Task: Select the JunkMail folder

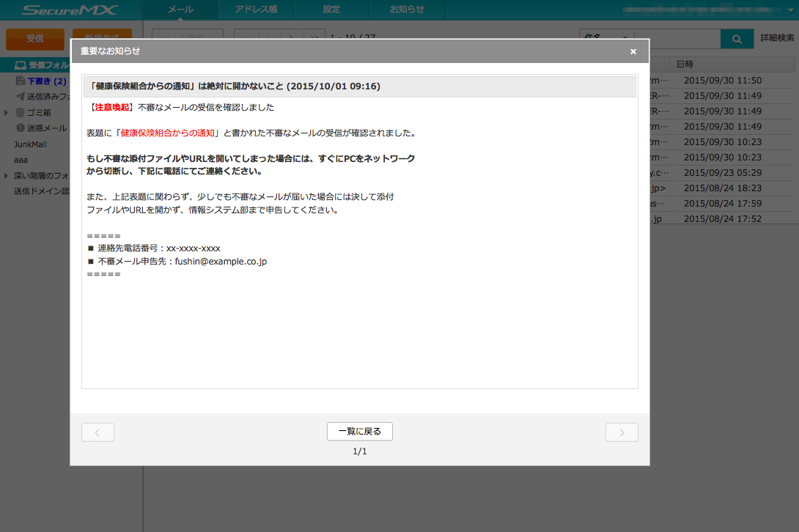Action: click(30, 144)
